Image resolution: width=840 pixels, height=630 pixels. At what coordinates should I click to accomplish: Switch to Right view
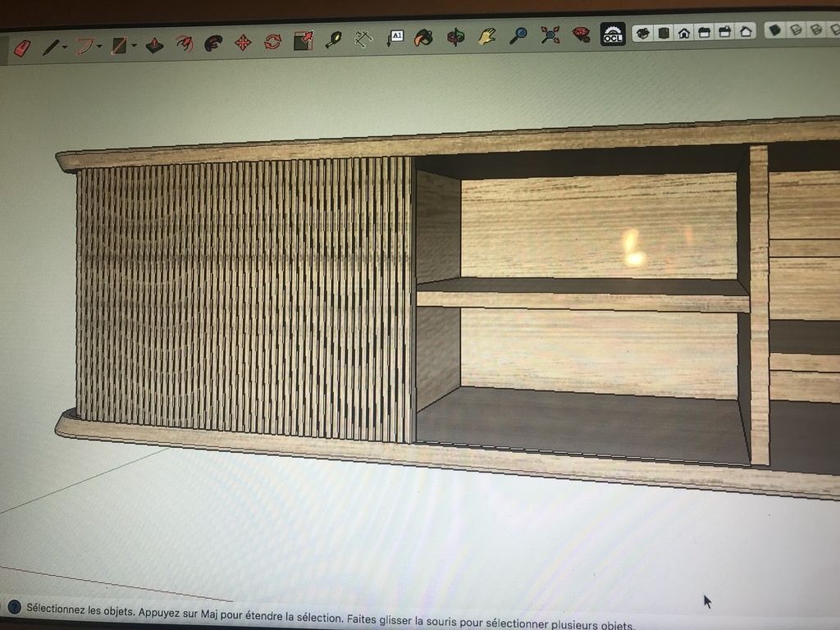coord(705,32)
